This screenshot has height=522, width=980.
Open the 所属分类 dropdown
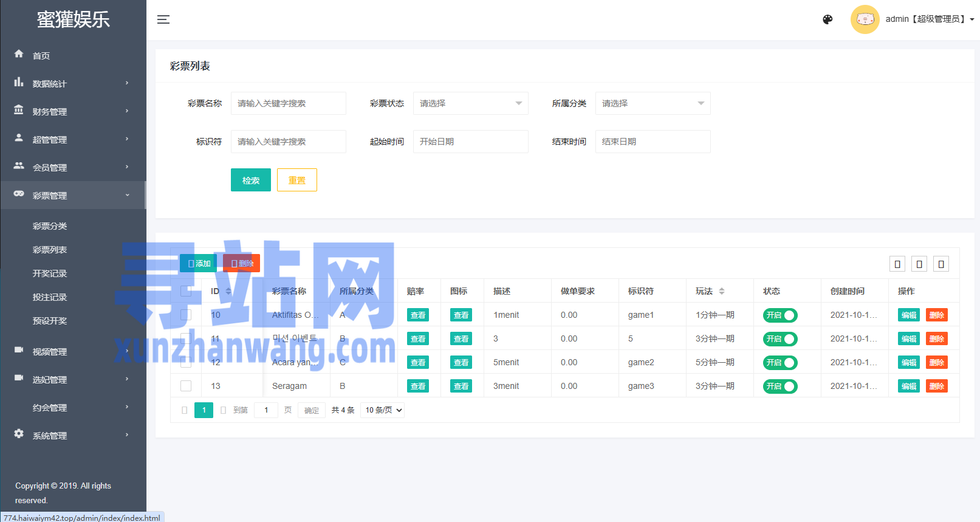pyautogui.click(x=653, y=103)
